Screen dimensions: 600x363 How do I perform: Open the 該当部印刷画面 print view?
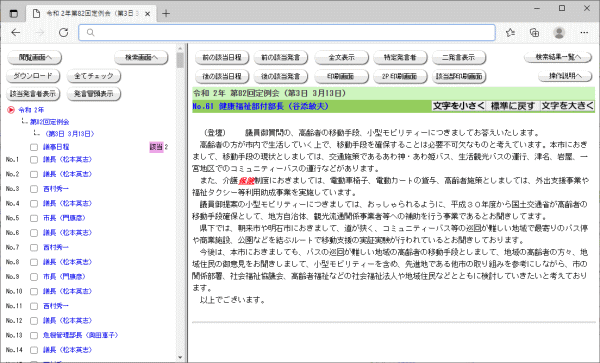pyautogui.click(x=459, y=77)
